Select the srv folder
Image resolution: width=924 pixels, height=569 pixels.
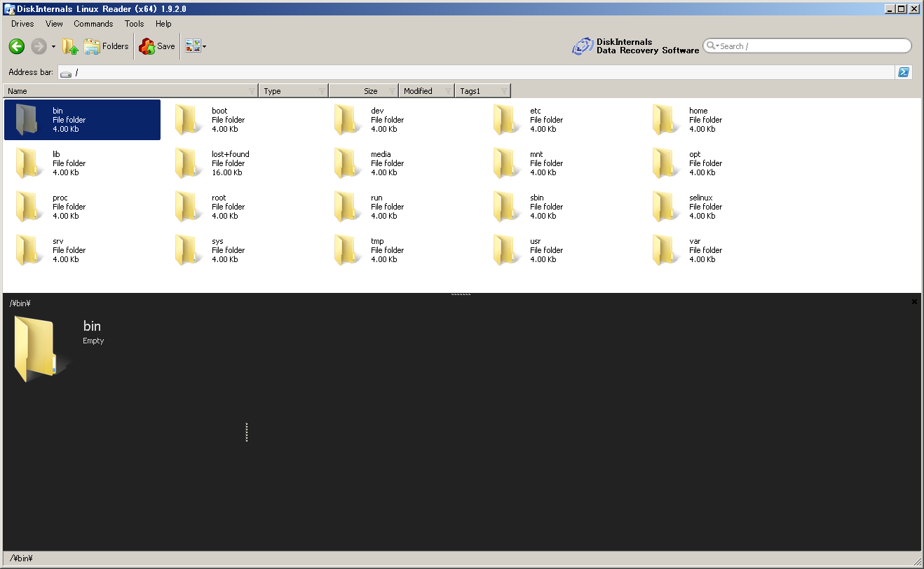(x=82, y=250)
